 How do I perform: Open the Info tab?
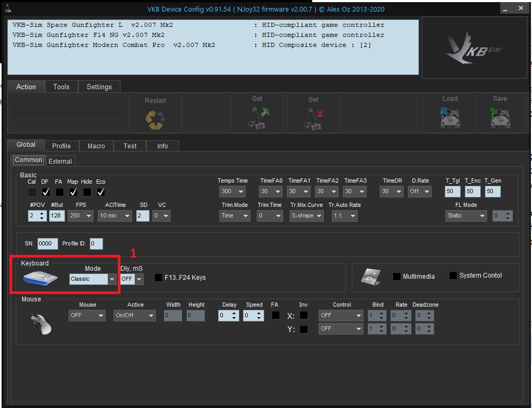pos(163,146)
